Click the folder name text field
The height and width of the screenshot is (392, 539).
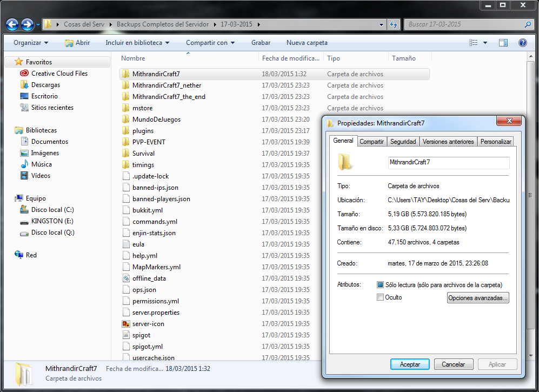coord(448,162)
